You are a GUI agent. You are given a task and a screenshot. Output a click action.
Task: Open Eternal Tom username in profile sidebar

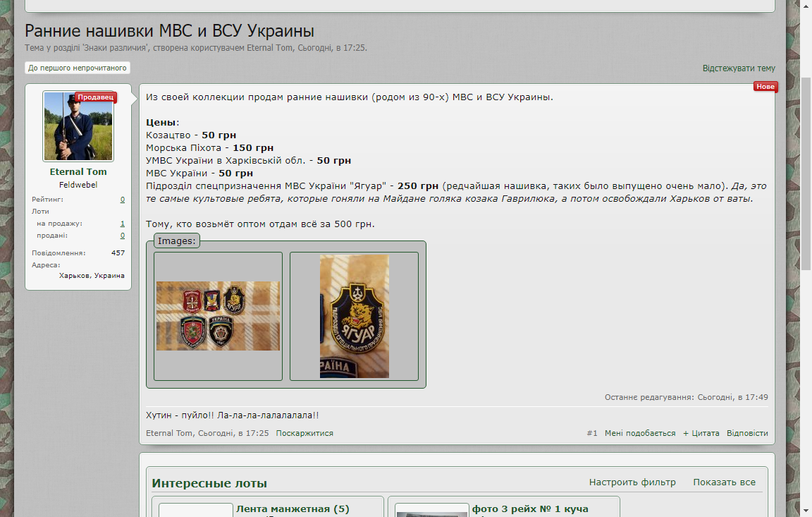pyautogui.click(x=78, y=171)
